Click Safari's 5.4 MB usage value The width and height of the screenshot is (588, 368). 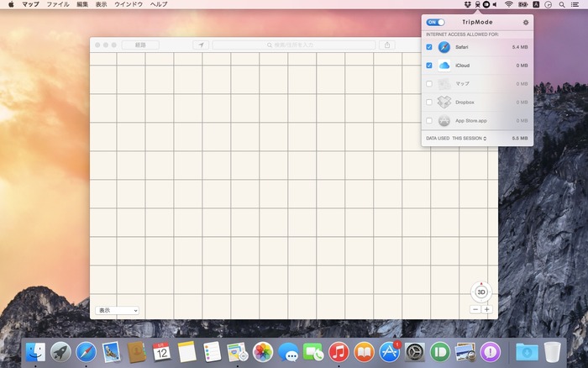tap(520, 47)
